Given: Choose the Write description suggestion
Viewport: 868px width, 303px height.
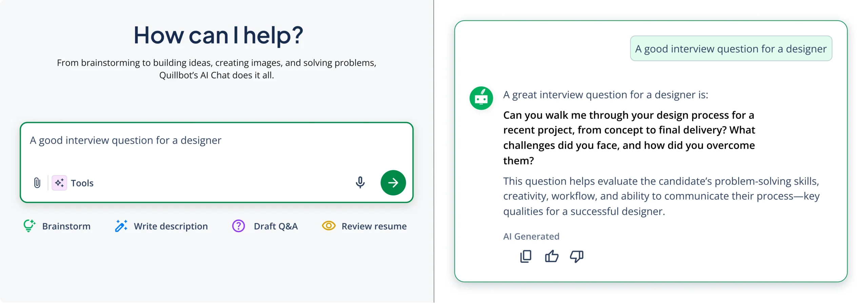Looking at the screenshot, I should click(171, 226).
